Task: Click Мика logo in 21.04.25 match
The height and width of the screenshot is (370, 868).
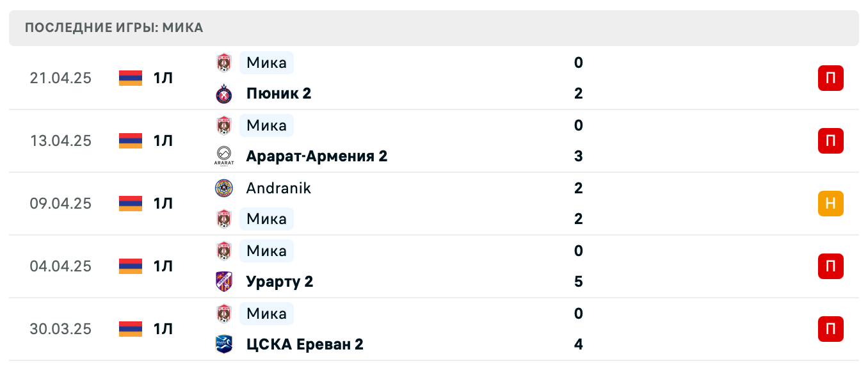Action: click(x=223, y=63)
